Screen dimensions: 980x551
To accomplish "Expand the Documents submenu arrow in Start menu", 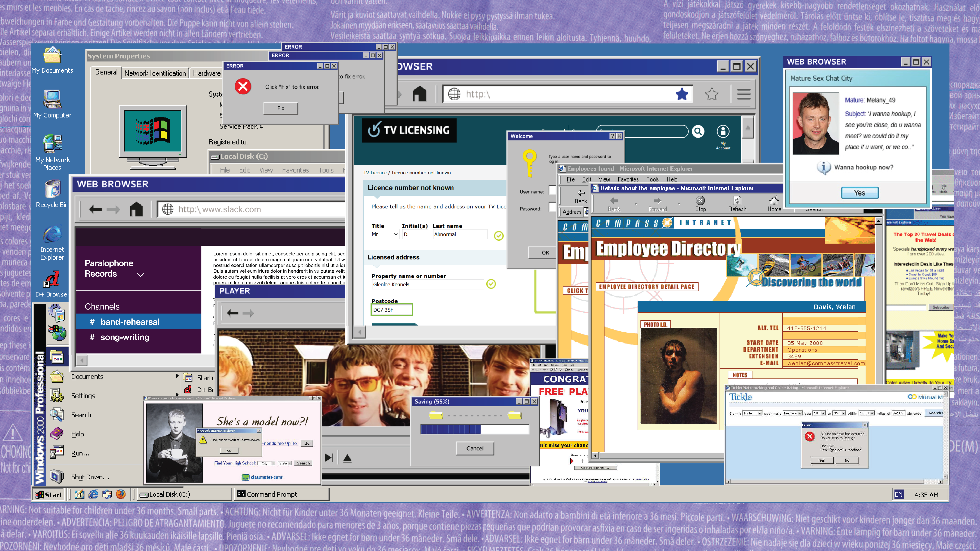I will (177, 376).
